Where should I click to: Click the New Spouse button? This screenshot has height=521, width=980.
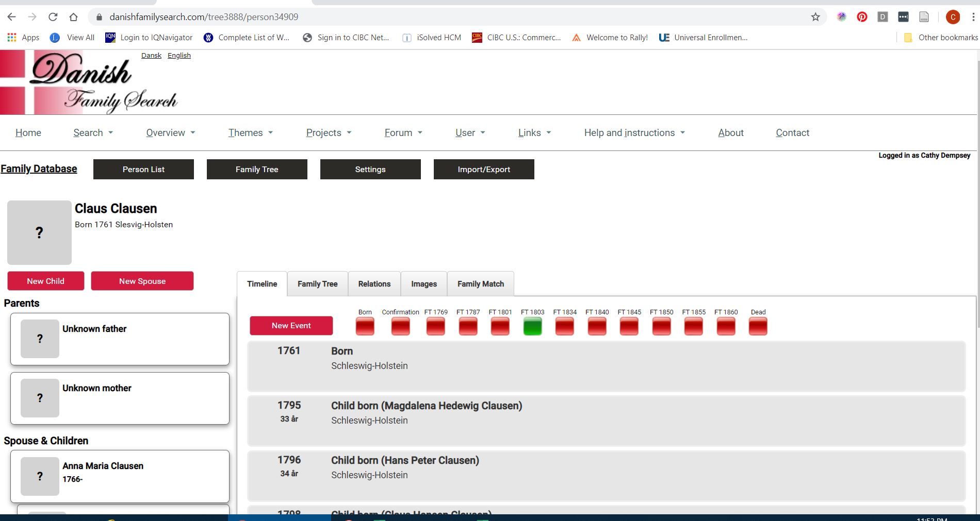[142, 281]
